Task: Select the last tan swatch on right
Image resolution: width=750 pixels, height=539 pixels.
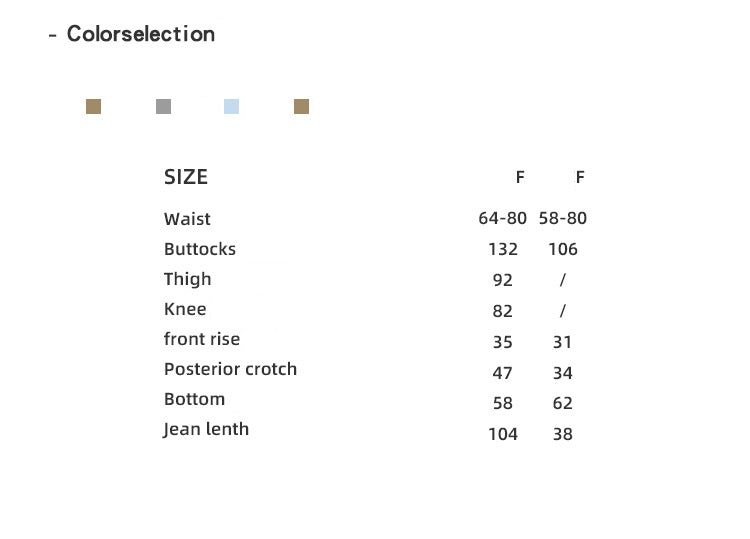Action: click(301, 106)
